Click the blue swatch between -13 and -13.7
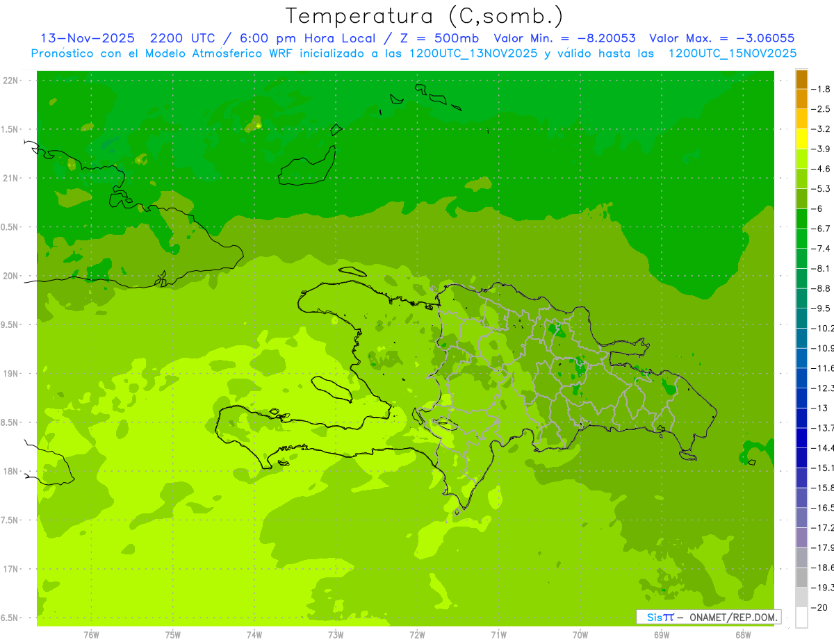The image size is (834, 644). coord(801,418)
